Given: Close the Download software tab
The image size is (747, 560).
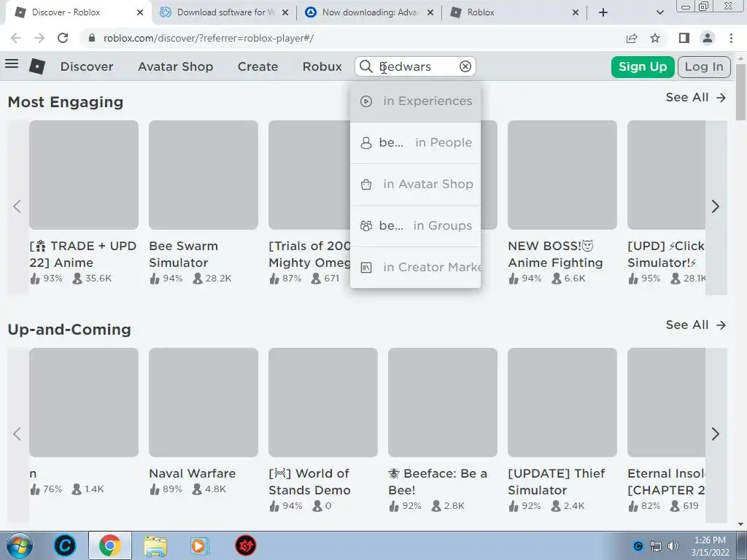Looking at the screenshot, I should coord(285,12).
